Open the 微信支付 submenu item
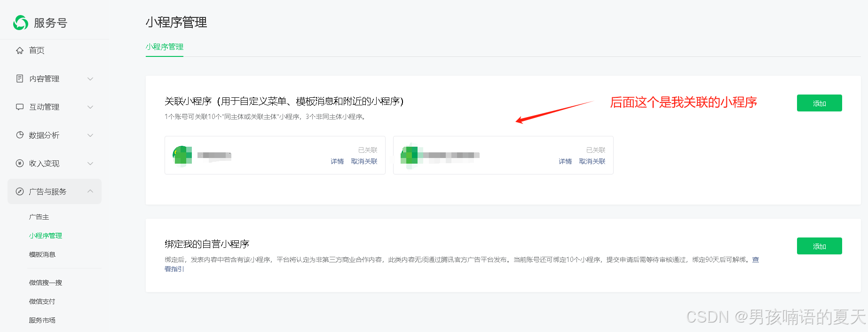This screenshot has height=332, width=868. pyautogui.click(x=42, y=301)
